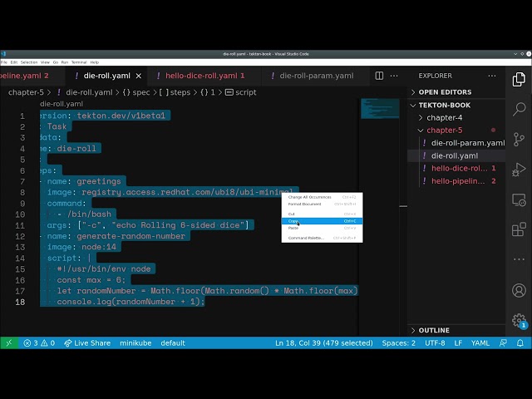Click the script breadcrumb segment

[241, 92]
